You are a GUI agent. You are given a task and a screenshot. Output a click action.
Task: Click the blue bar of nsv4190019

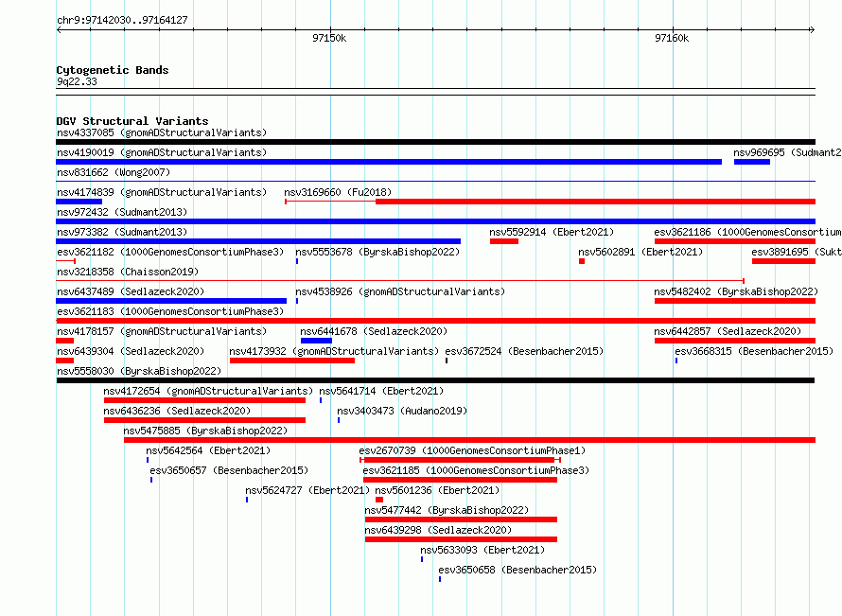tap(389, 162)
